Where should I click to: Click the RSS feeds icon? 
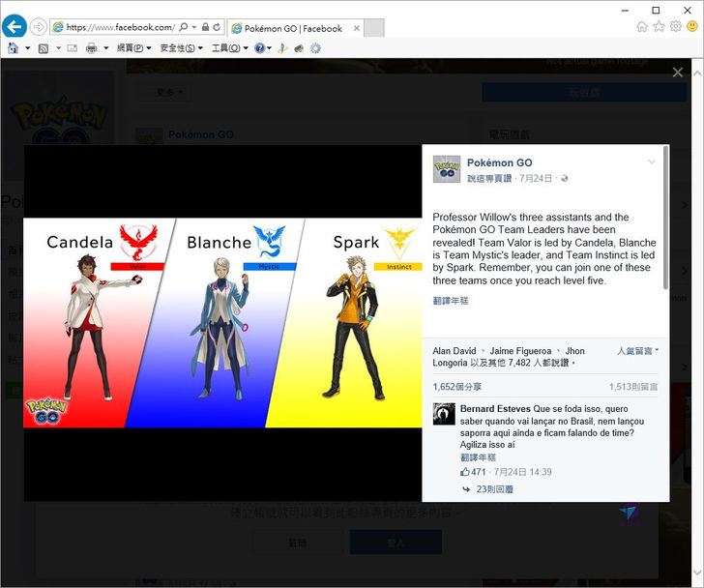[44, 48]
